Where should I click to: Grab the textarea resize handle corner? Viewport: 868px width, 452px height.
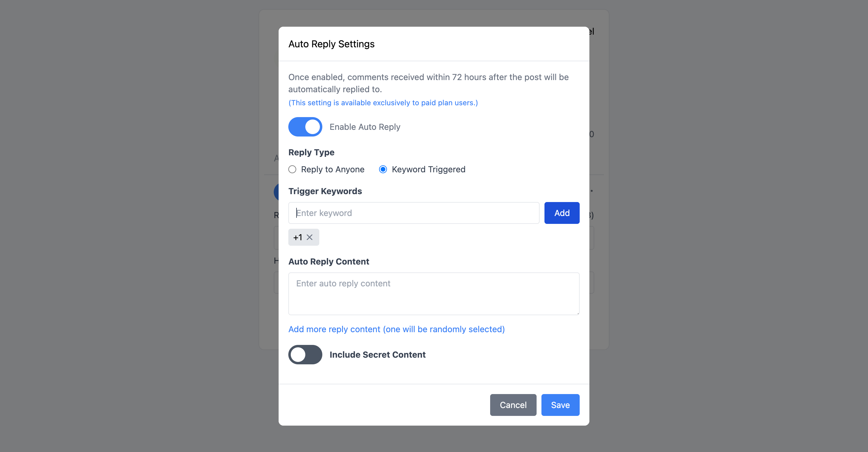578,313
